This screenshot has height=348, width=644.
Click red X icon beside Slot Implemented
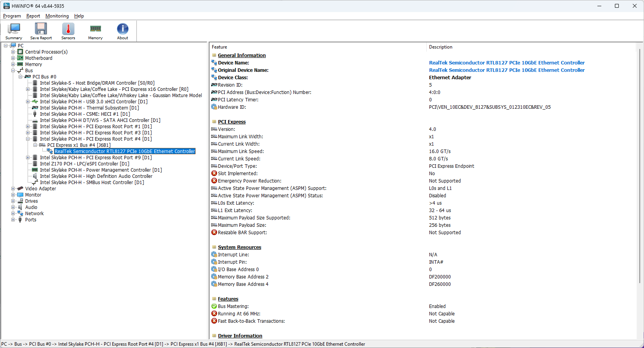click(214, 173)
